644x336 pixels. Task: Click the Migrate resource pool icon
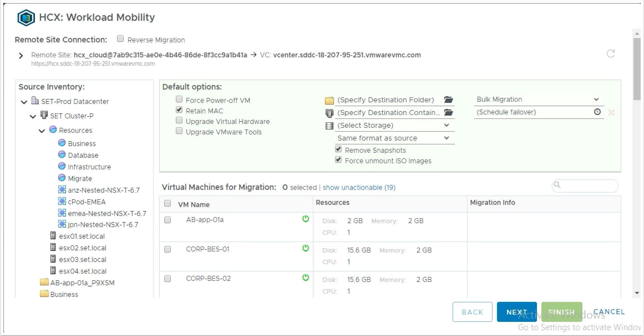[62, 178]
